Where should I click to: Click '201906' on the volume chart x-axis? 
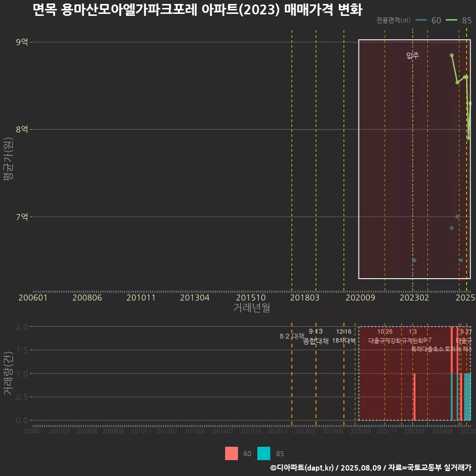(x=333, y=431)
